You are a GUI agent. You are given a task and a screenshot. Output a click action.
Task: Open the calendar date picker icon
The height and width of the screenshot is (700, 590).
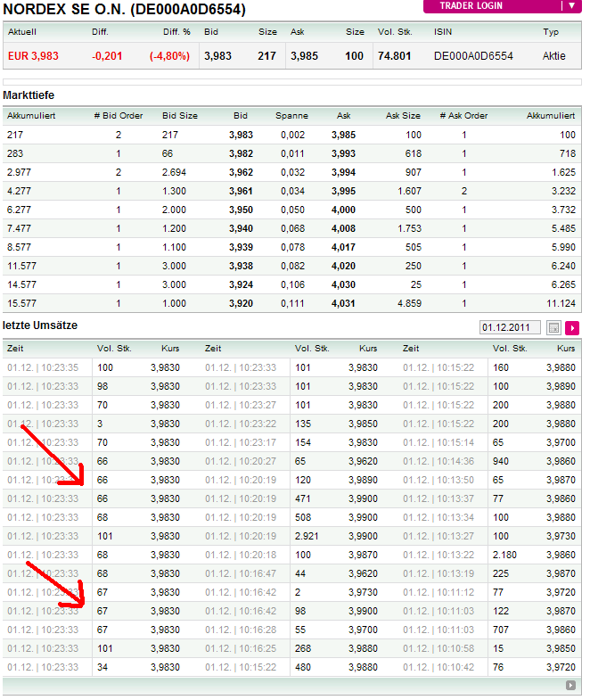pyautogui.click(x=553, y=327)
